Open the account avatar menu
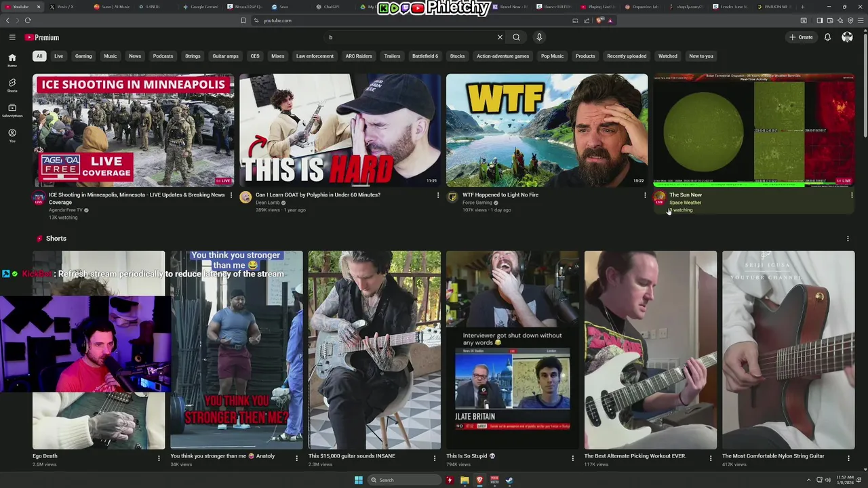 point(847,37)
